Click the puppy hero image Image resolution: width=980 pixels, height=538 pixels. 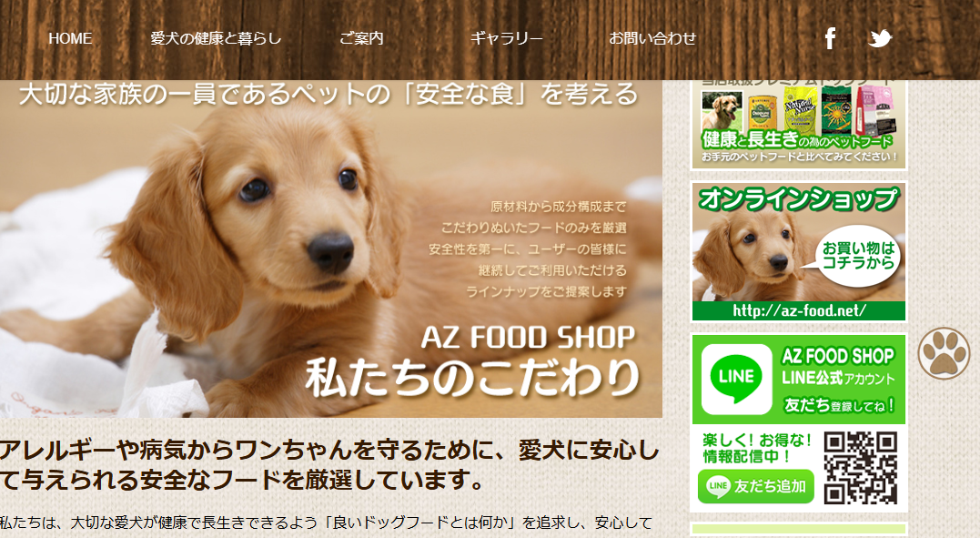330,249
